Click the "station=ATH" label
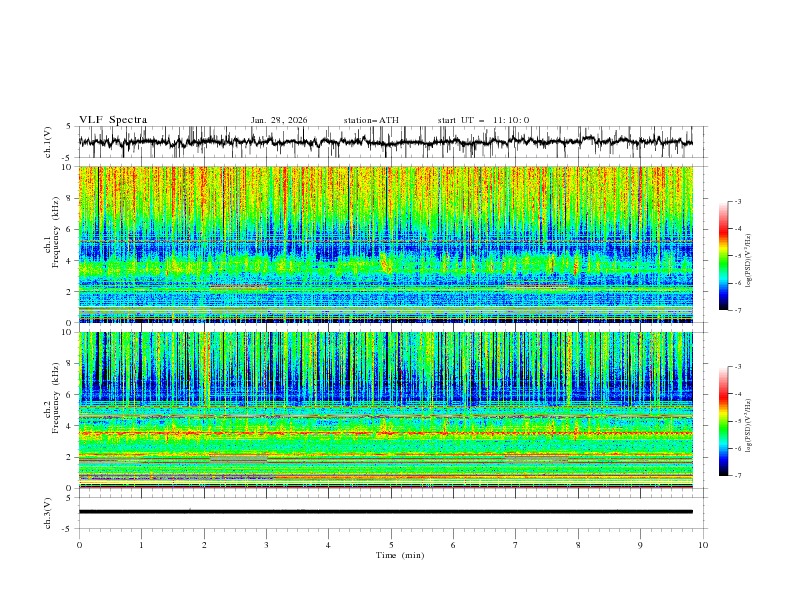 coord(371,120)
